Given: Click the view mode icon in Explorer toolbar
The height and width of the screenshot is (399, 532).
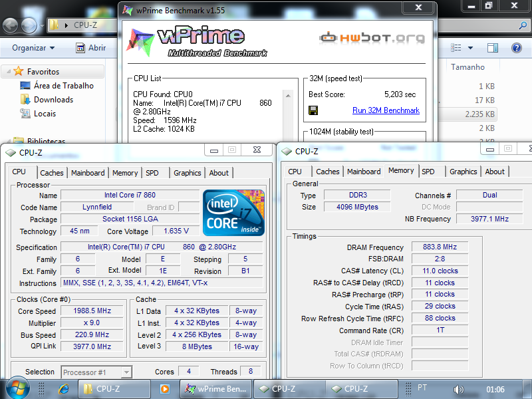Looking at the screenshot, I should coord(456,48).
